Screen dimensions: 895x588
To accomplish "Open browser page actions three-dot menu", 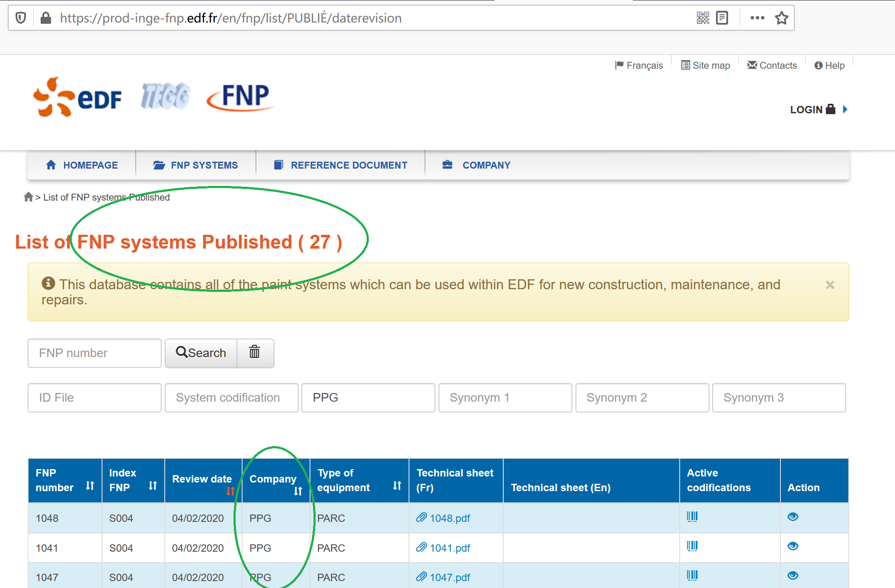I will [757, 18].
